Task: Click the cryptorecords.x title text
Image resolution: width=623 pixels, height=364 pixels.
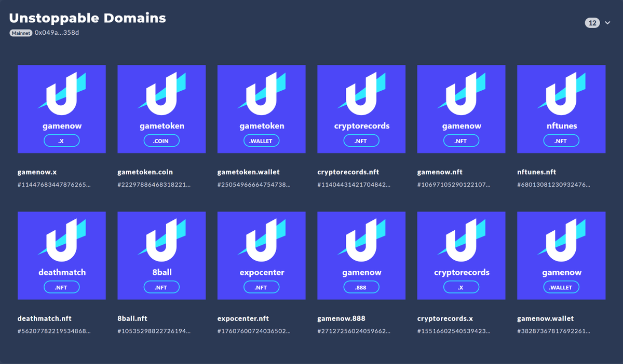Action: click(445, 318)
